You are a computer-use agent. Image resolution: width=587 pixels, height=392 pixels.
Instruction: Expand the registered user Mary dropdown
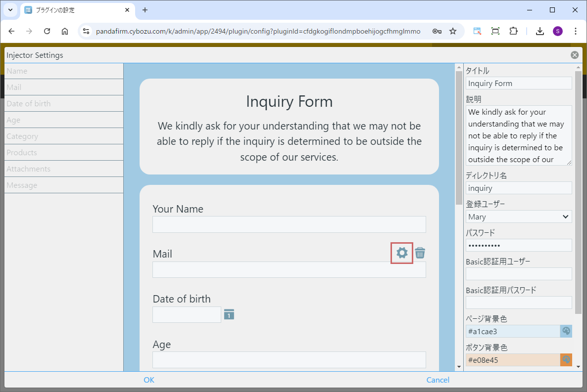(x=519, y=217)
